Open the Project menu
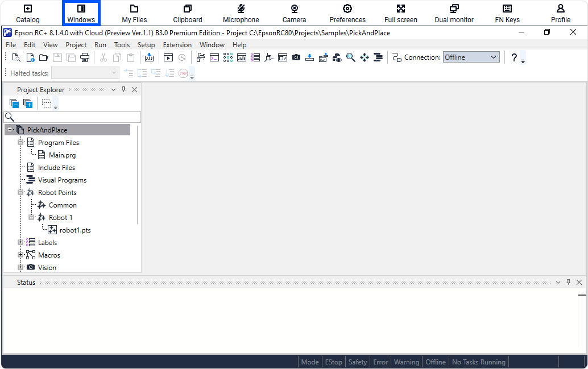 tap(76, 45)
